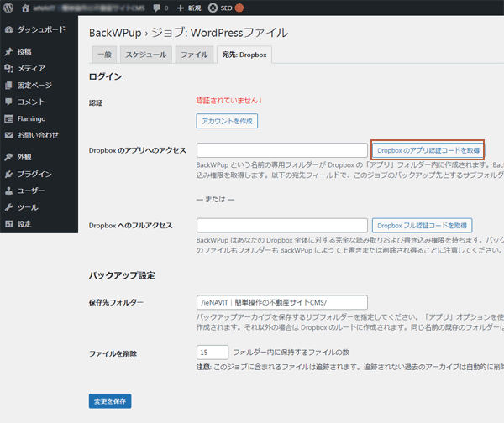The image size is (504, 423).
Task: Open 投稿 menu item
Action: (x=24, y=52)
